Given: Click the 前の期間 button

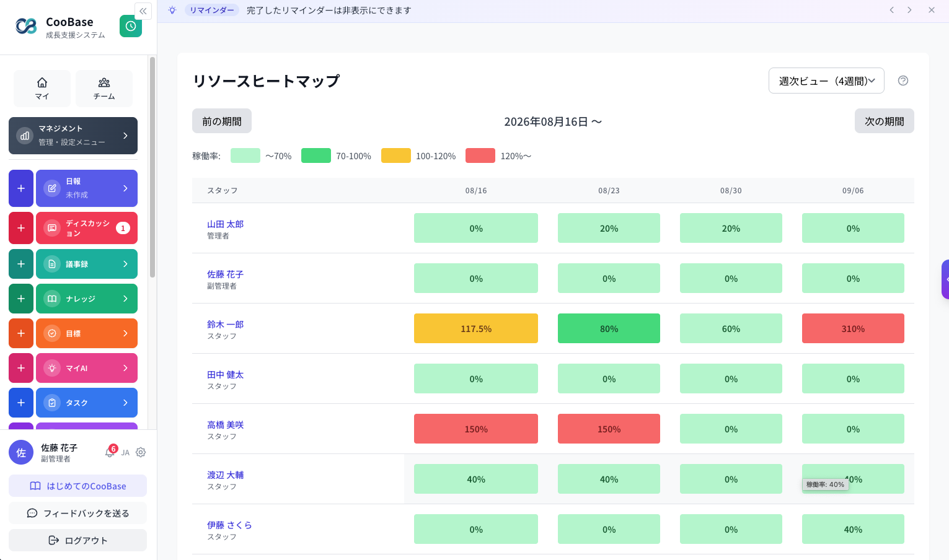Looking at the screenshot, I should 222,121.
